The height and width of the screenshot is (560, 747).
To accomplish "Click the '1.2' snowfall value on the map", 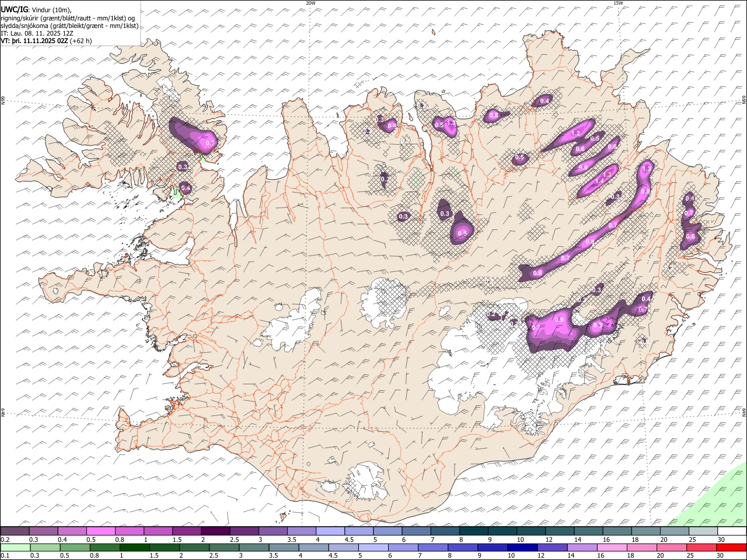I will tap(576, 134).
